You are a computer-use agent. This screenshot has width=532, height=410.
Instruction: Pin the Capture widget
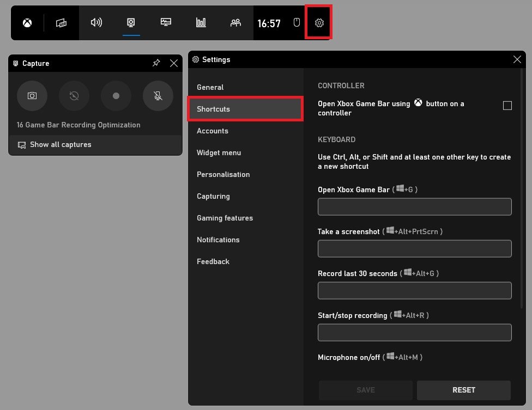coord(156,63)
